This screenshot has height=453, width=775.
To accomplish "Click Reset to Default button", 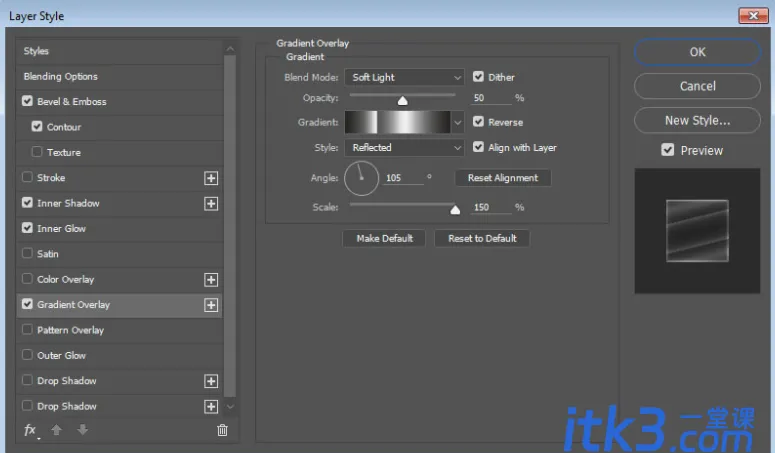I will click(x=482, y=239).
